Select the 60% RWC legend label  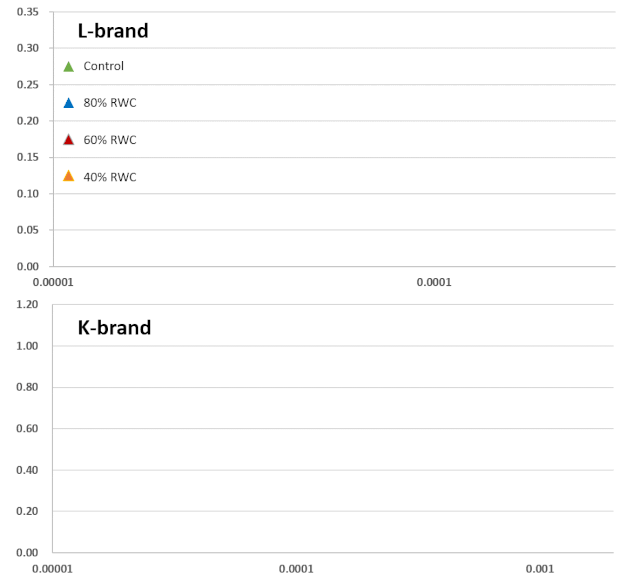[110, 140]
